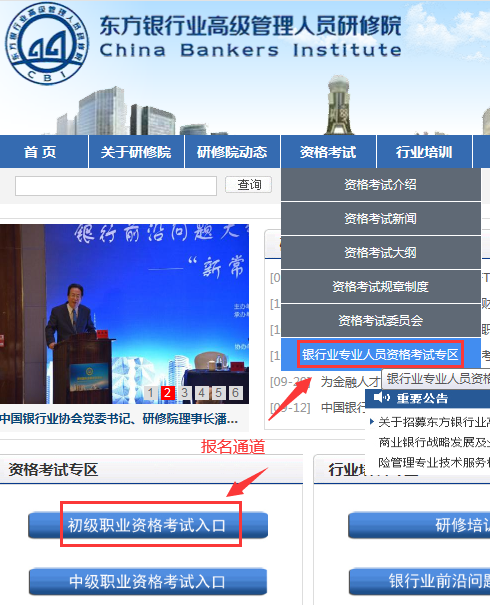The image size is (490, 605).
Task: Open 资格考试规章制度 menu entry
Action: (x=381, y=286)
